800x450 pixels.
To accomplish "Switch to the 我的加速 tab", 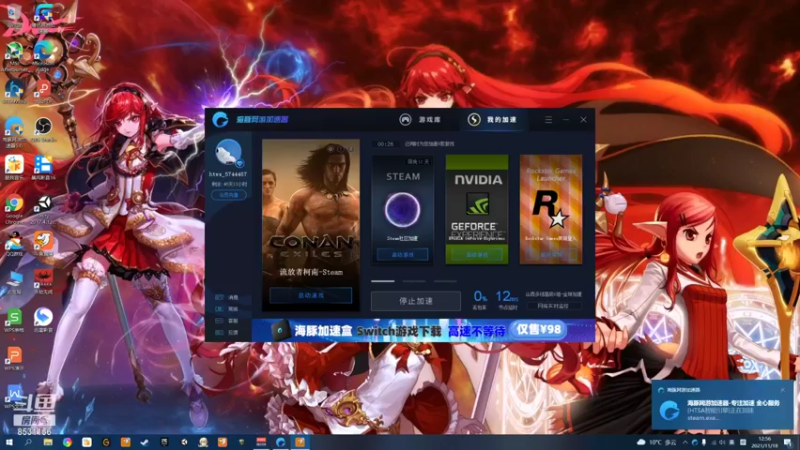I will tap(493, 119).
